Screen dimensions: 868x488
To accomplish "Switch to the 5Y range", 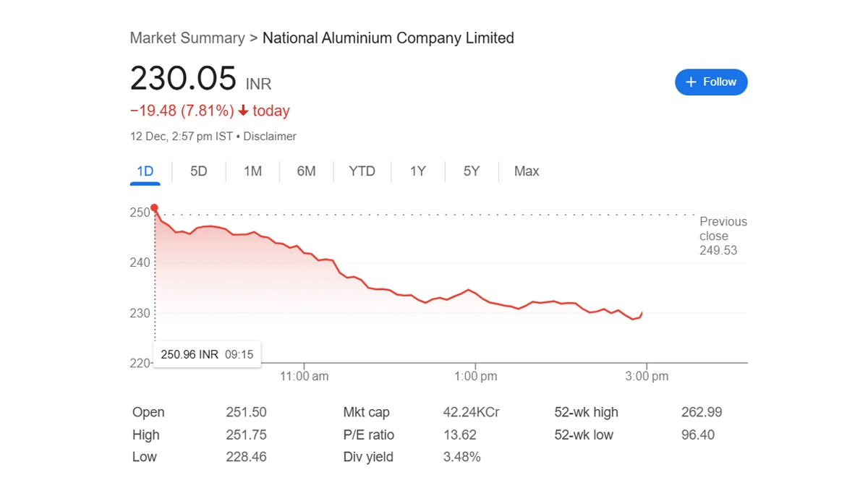I will [472, 171].
